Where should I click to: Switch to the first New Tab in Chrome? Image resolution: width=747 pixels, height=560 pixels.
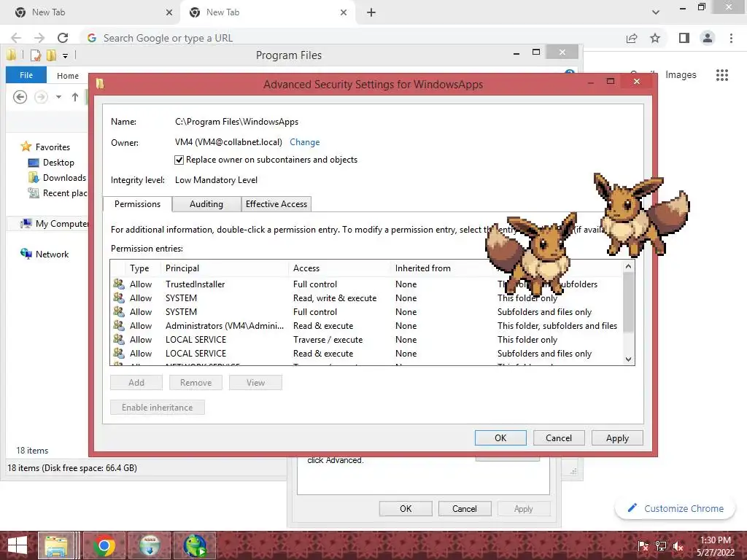(90, 12)
